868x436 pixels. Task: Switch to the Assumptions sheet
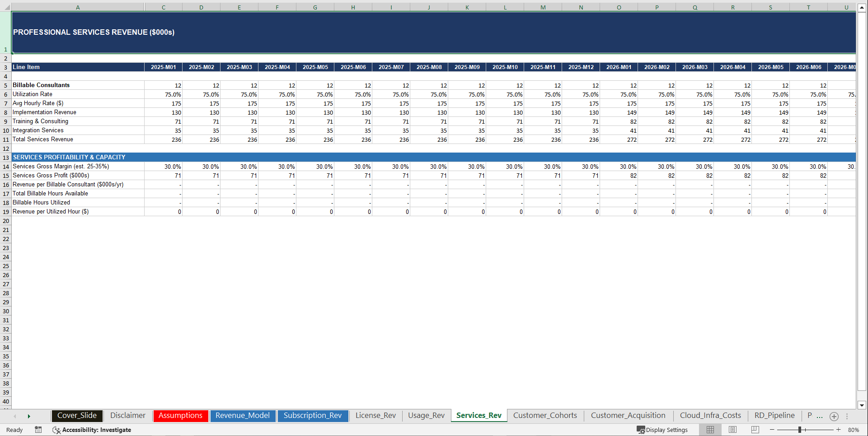(180, 416)
